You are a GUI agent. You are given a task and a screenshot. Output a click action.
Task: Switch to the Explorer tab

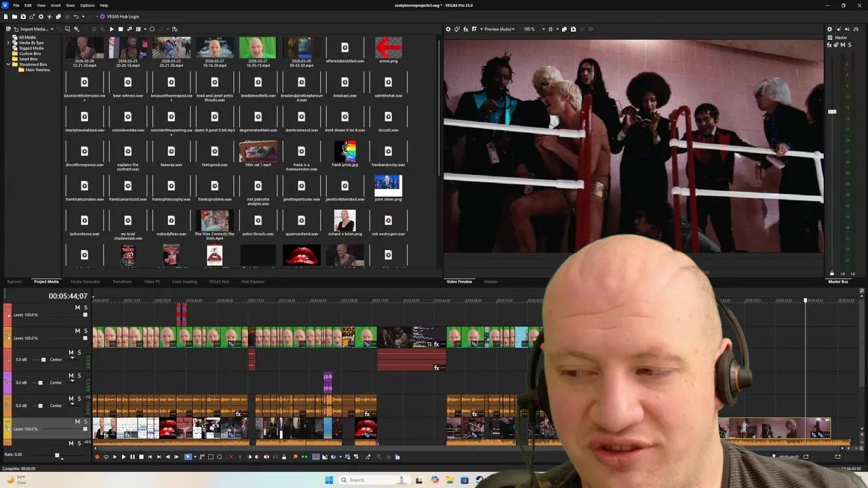pyautogui.click(x=14, y=281)
